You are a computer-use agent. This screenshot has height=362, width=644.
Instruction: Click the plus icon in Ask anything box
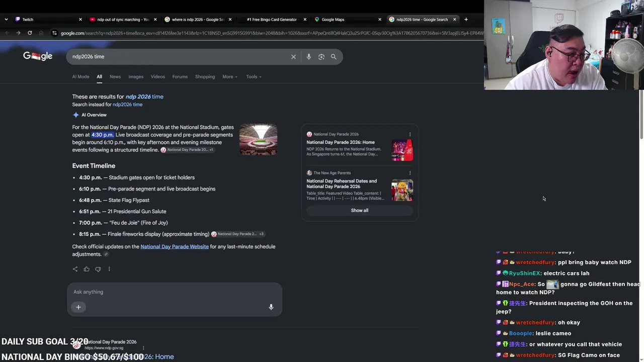(78, 307)
